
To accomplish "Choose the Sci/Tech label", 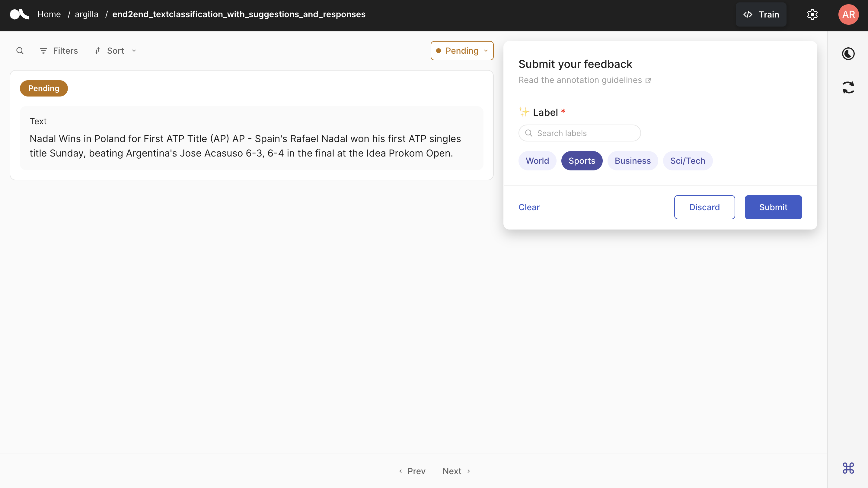I will (688, 161).
